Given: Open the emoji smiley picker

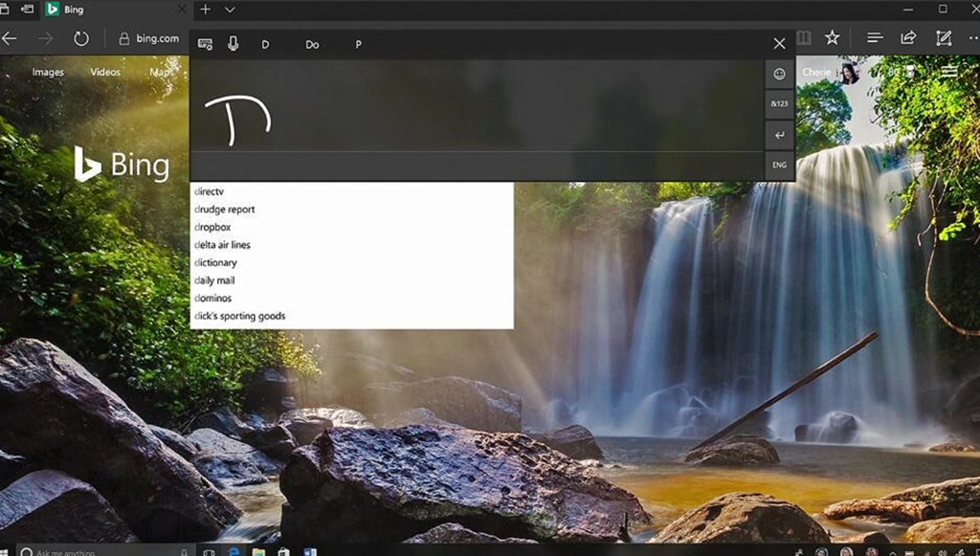Looking at the screenshot, I should [779, 74].
